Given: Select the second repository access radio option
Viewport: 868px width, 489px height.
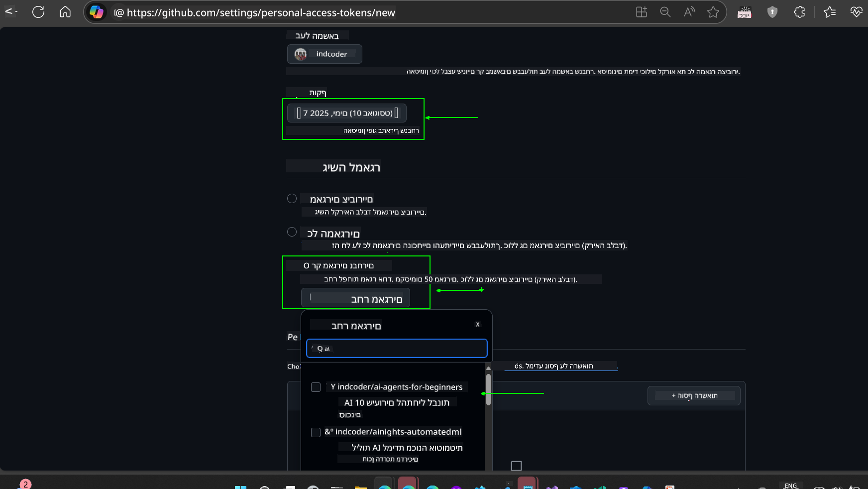Looking at the screenshot, I should tap(292, 232).
